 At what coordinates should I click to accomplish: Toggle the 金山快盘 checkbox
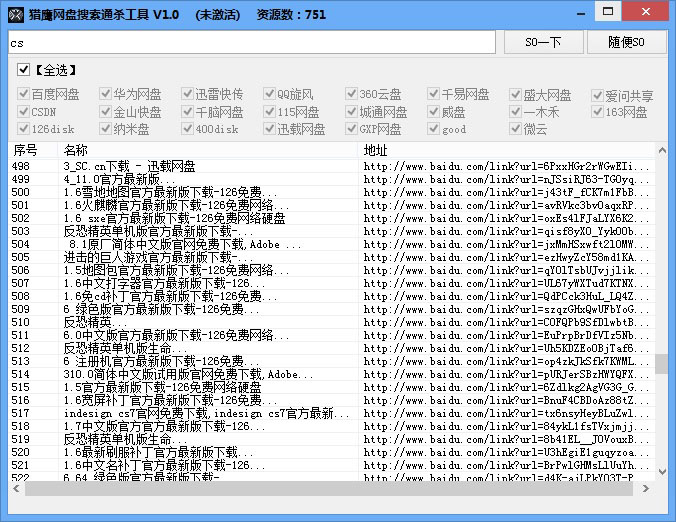(106, 112)
